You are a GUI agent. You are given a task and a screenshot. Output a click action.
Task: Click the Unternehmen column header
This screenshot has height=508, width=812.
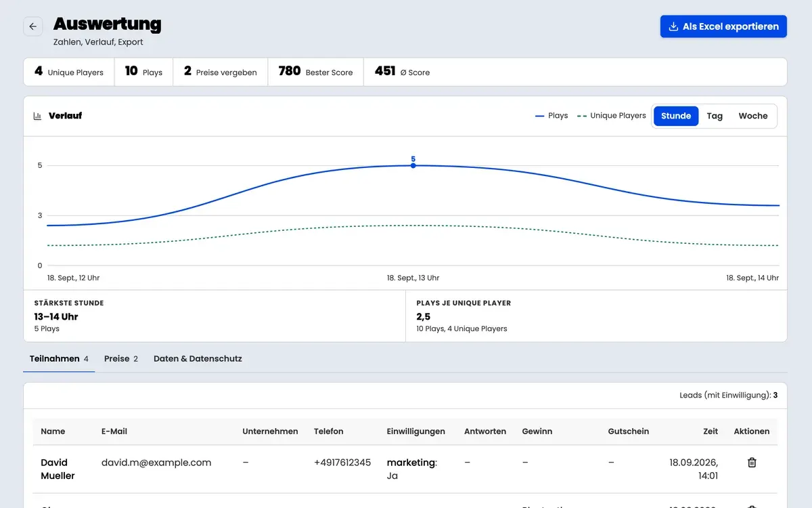pos(270,431)
